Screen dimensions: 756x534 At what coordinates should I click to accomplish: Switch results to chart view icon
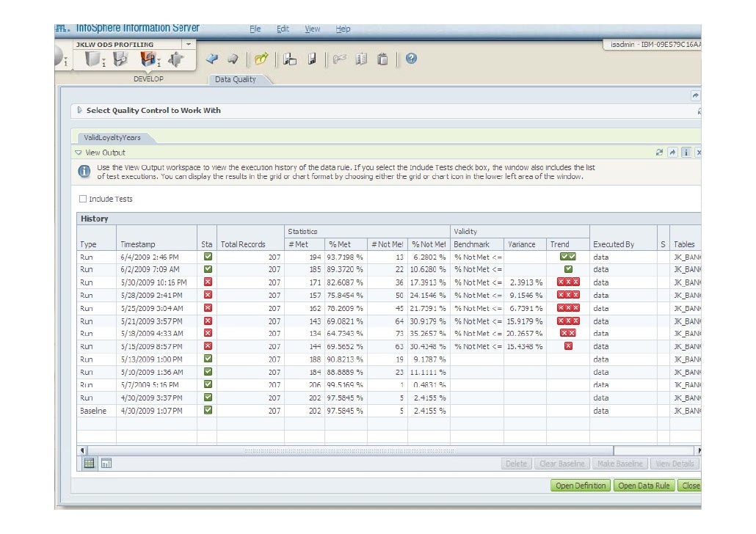(106, 463)
